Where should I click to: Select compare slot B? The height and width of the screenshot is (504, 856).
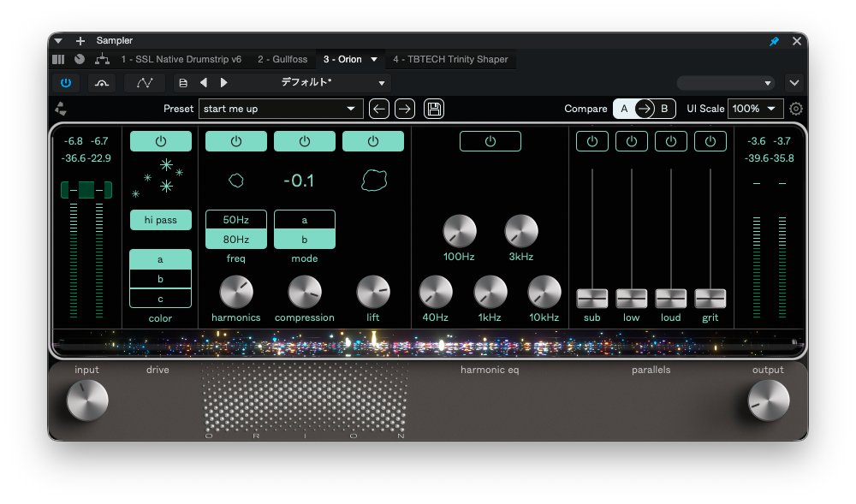click(x=664, y=109)
